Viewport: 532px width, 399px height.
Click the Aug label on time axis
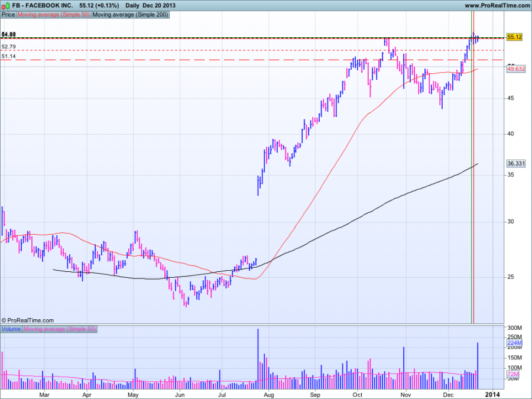tap(268, 395)
